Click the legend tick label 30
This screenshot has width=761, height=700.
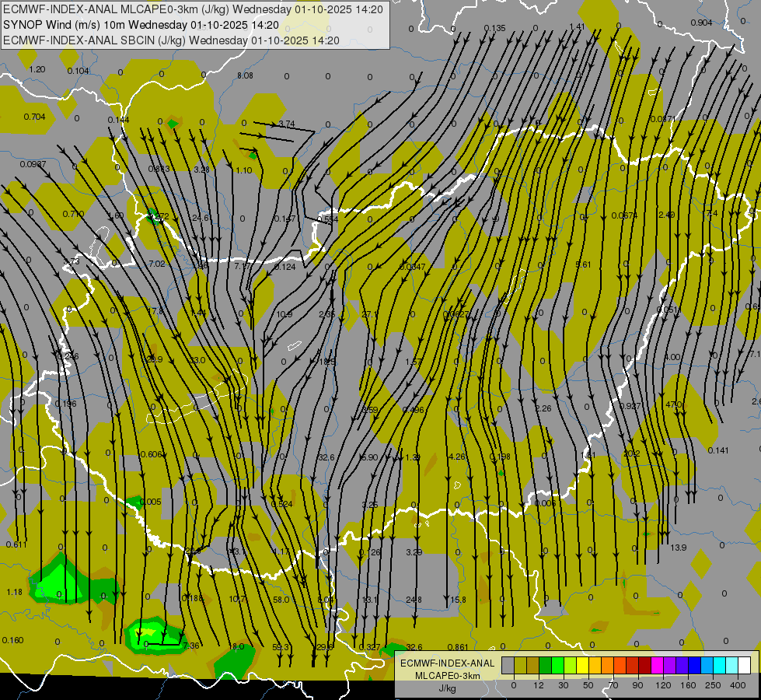click(x=563, y=685)
